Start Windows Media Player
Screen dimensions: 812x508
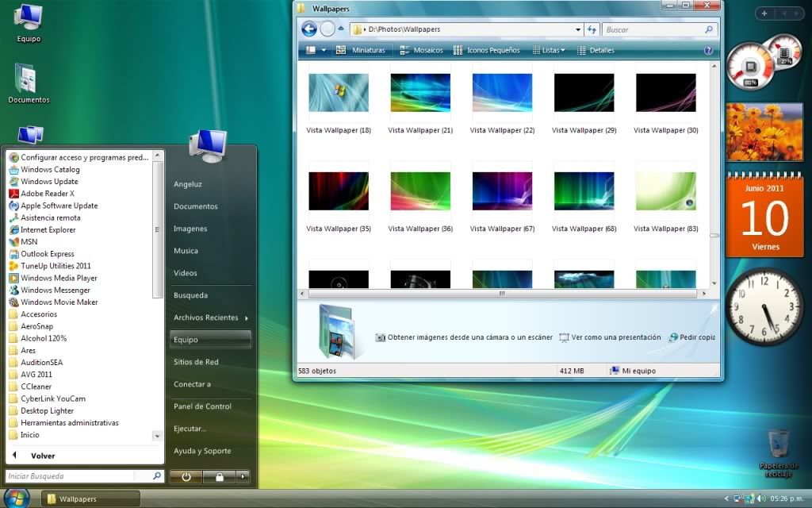pyautogui.click(x=53, y=278)
